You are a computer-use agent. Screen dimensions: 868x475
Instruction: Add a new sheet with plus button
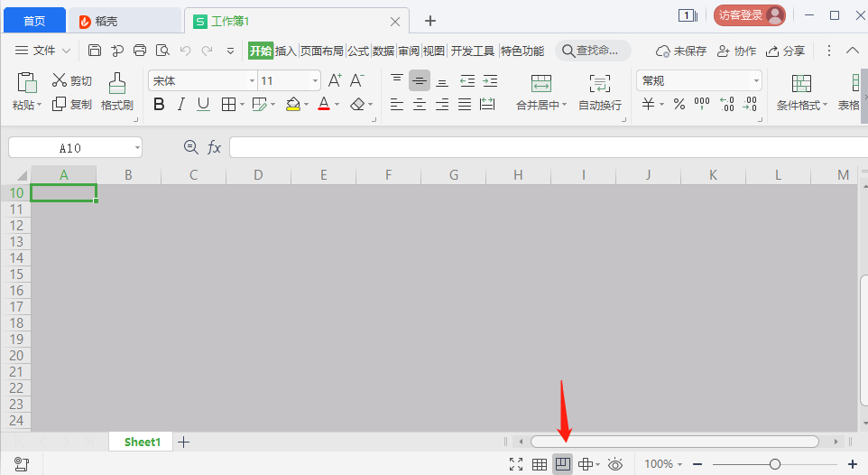click(x=184, y=442)
